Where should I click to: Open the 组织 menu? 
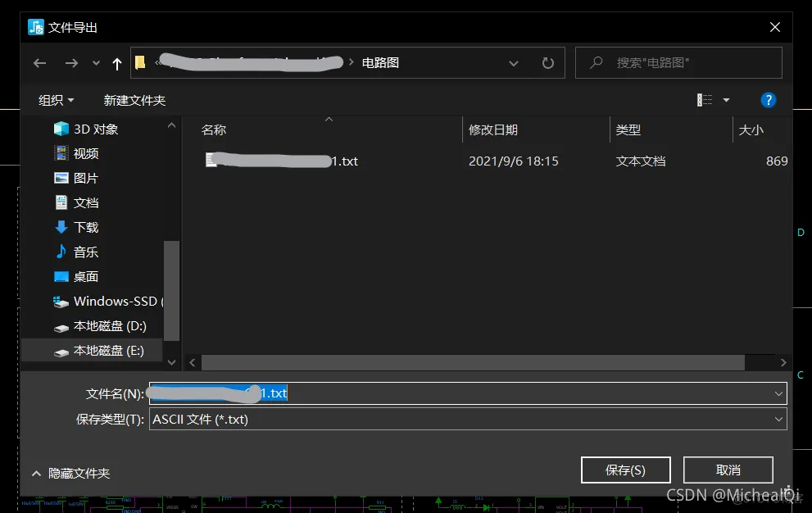(56, 100)
